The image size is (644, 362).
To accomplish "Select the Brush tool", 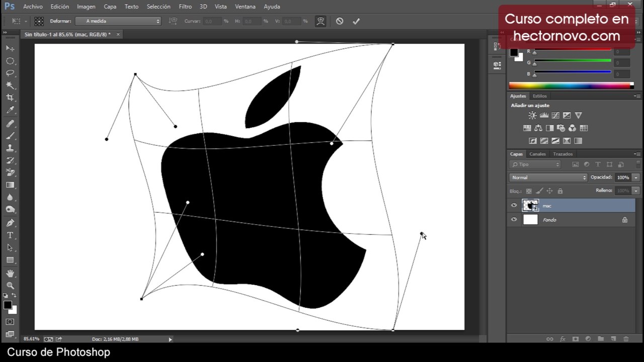I will coord(10,136).
